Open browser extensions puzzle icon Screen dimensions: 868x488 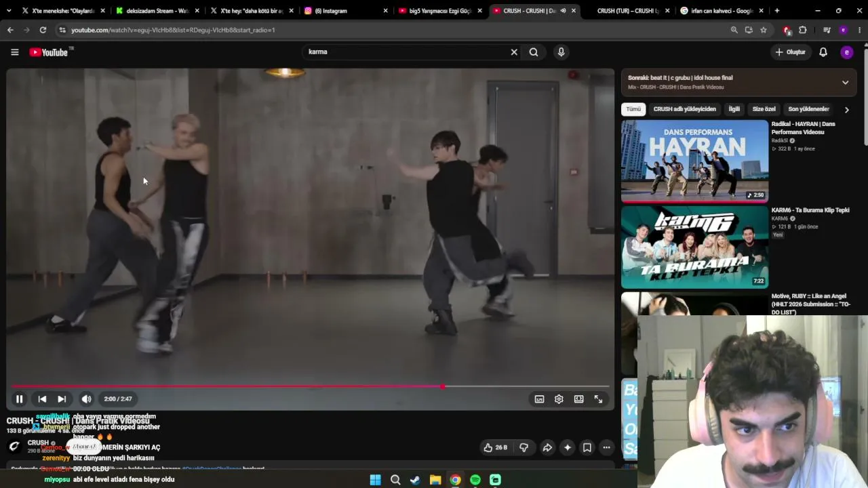tap(803, 30)
